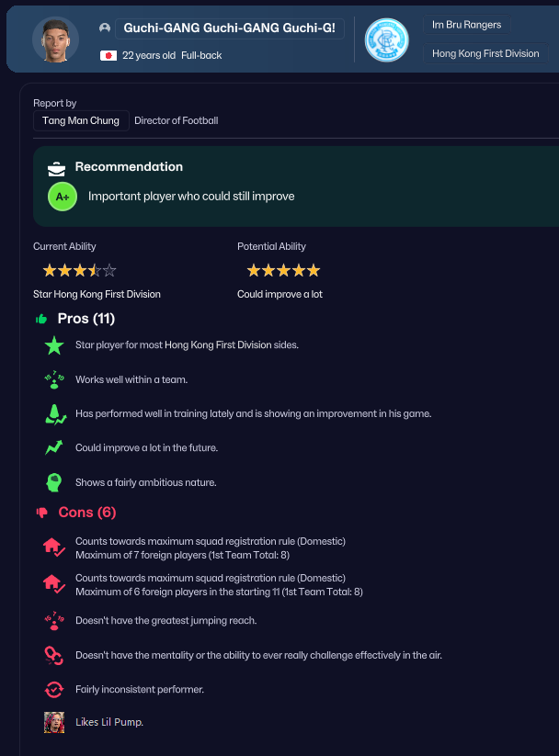Viewport: 559px width, 756px height.
Task: Click the green star icon for star player
Action: tap(54, 345)
